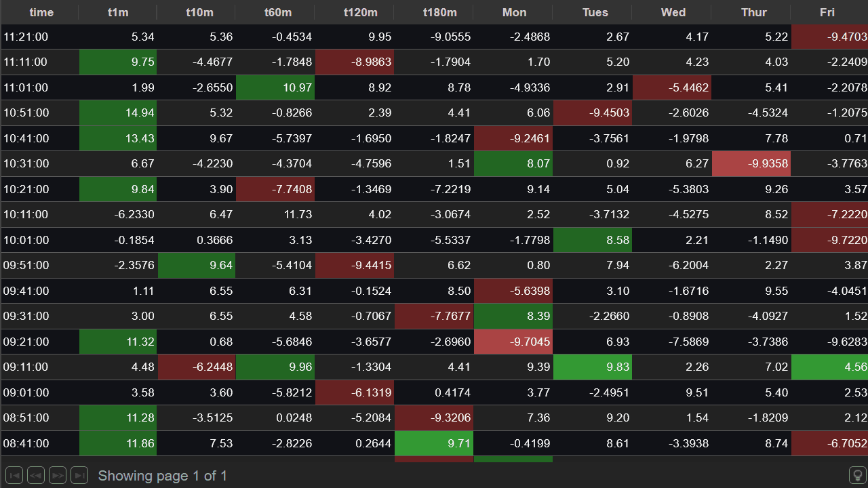868x488 pixels.
Task: Click the previous page button
Action: 36,476
